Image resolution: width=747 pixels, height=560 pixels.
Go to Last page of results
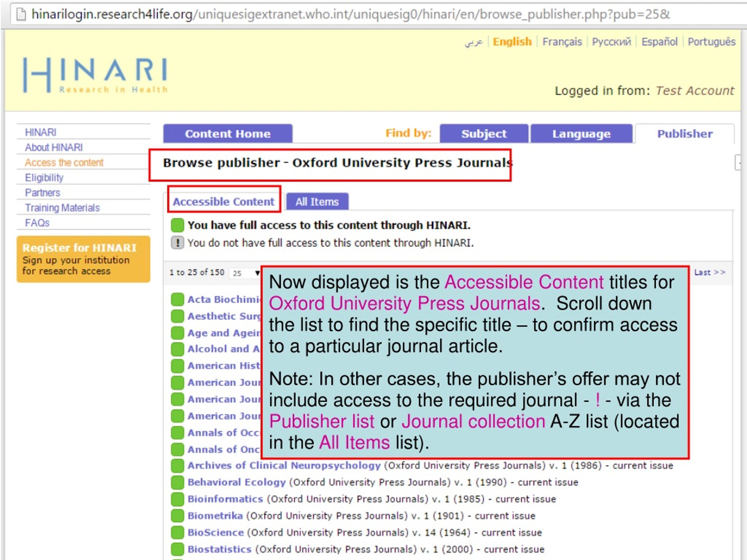coord(710,272)
